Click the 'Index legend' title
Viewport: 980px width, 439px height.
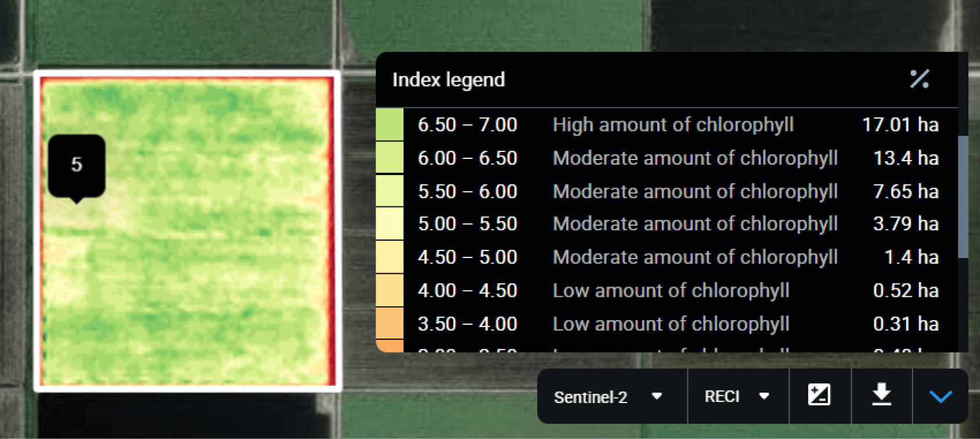point(449,79)
